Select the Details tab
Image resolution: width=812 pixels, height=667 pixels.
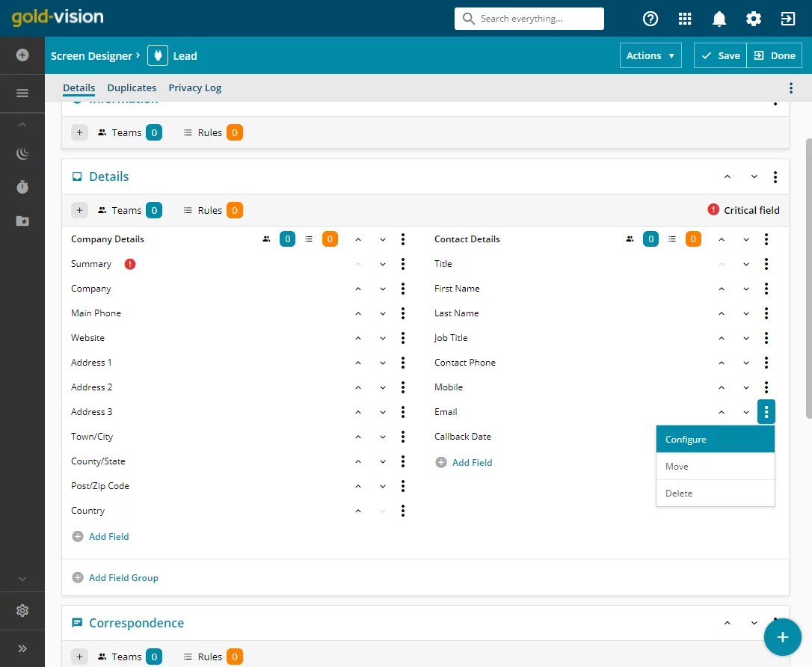(x=79, y=88)
